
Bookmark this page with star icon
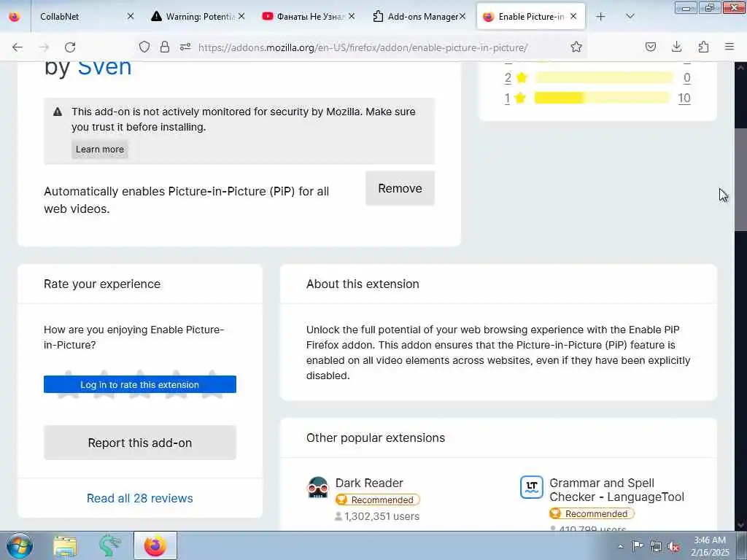(576, 47)
